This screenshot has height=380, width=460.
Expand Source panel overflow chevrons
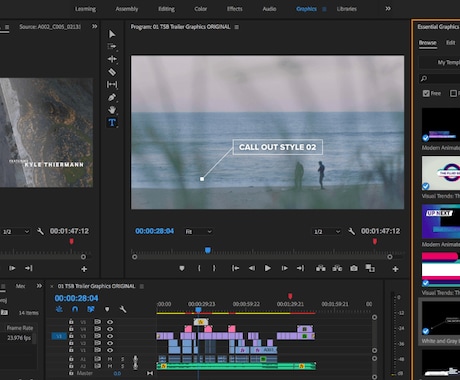tap(95, 26)
